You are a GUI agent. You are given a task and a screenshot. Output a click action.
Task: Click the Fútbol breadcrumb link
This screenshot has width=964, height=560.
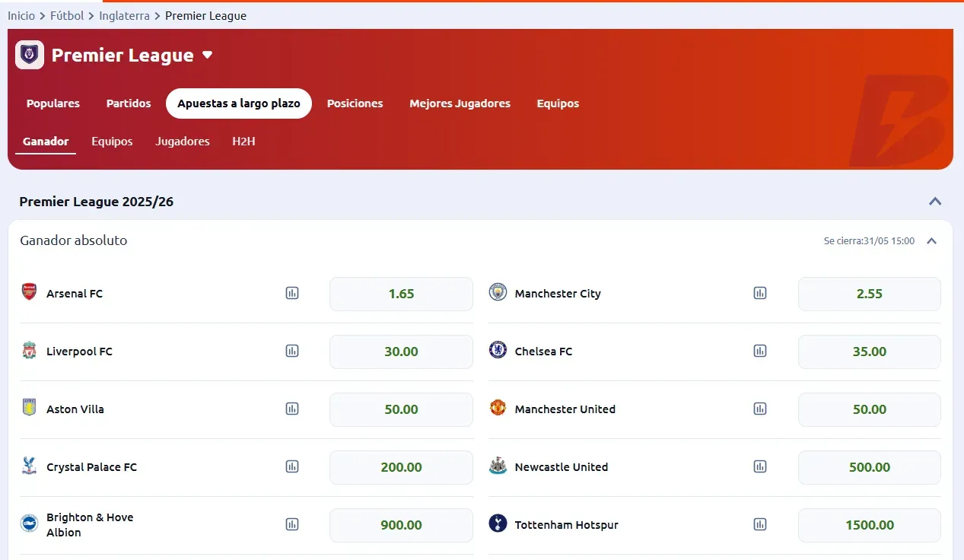[67, 15]
